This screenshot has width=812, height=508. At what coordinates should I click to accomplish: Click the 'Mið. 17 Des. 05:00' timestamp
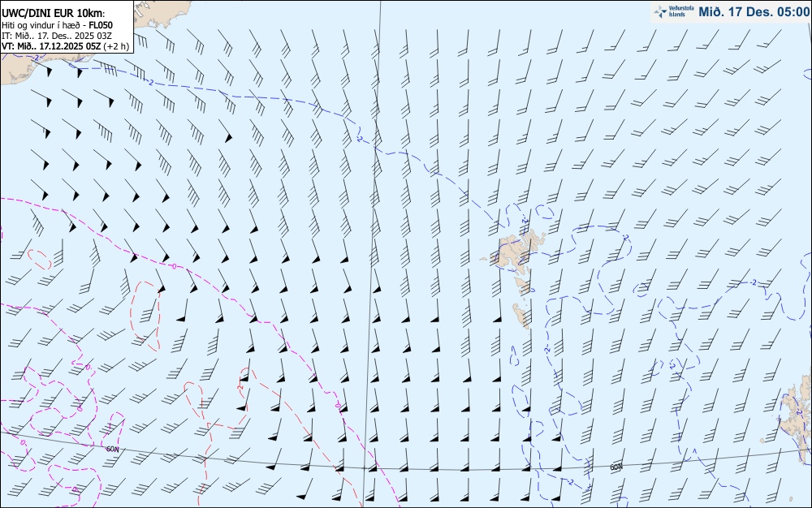coord(754,11)
